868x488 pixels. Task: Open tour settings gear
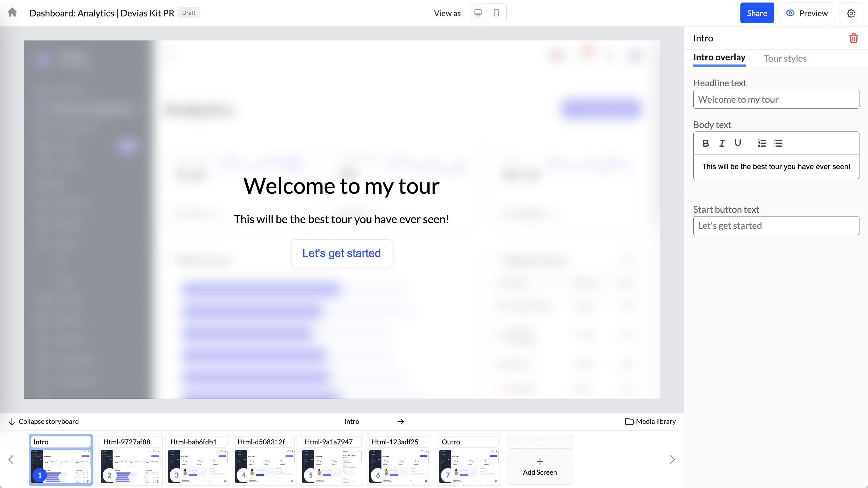[851, 13]
